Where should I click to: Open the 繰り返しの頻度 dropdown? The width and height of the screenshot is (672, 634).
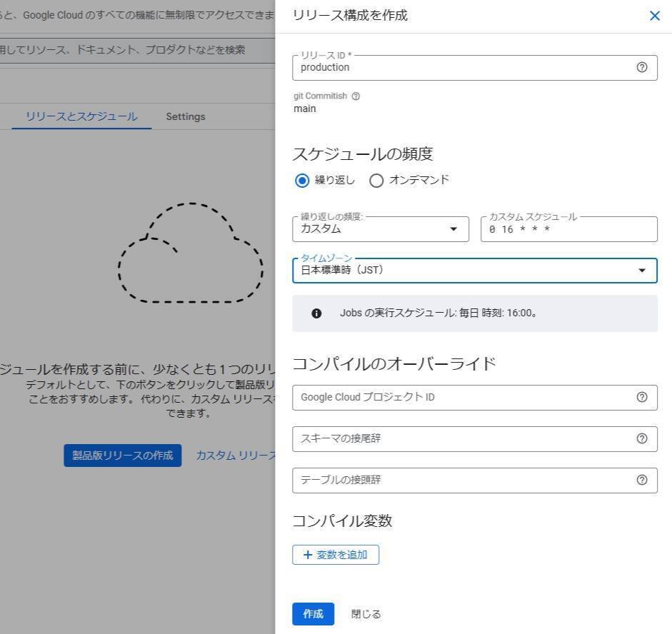pos(381,228)
